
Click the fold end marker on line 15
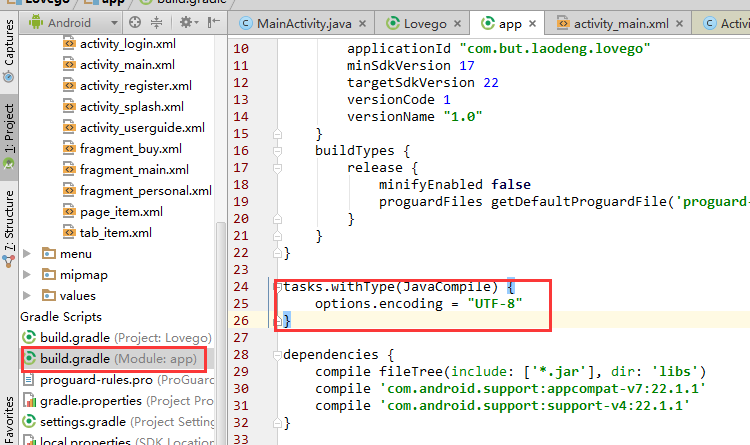277,134
